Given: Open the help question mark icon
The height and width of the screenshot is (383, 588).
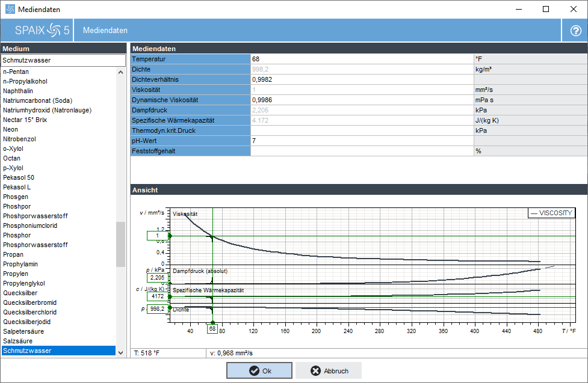Looking at the screenshot, I should click(x=575, y=30).
